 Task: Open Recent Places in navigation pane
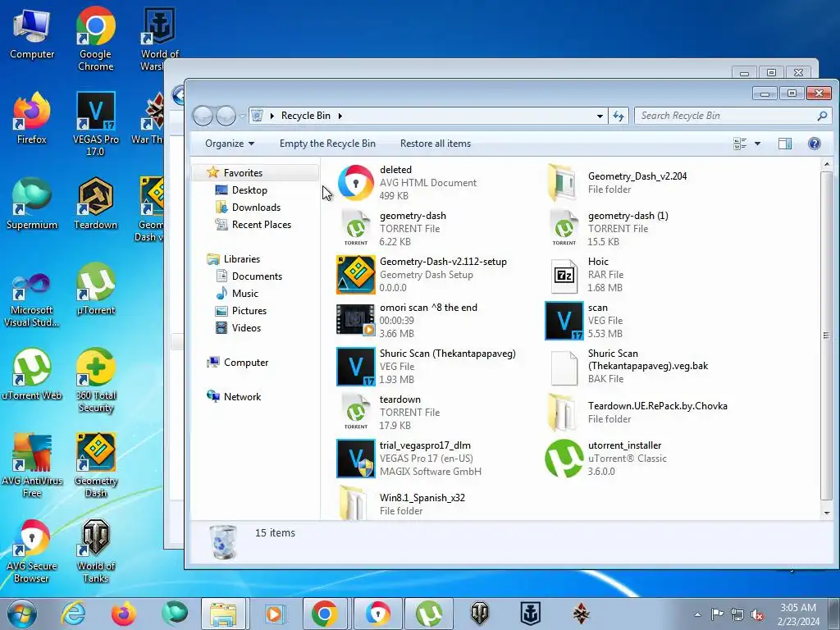262,225
